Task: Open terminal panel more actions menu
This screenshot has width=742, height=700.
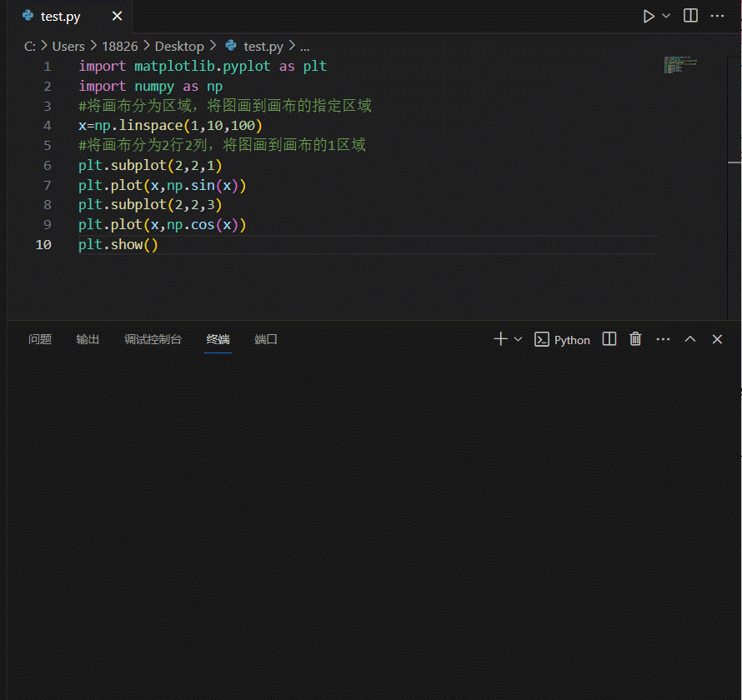Action: [x=663, y=339]
